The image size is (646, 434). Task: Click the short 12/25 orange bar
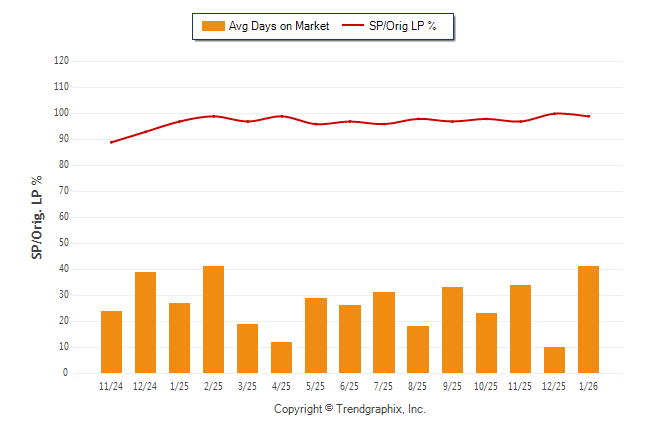(554, 360)
